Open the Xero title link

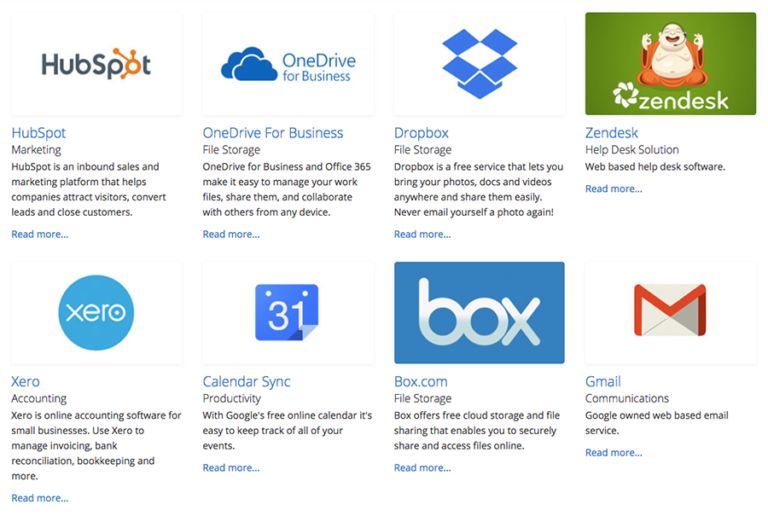26,382
